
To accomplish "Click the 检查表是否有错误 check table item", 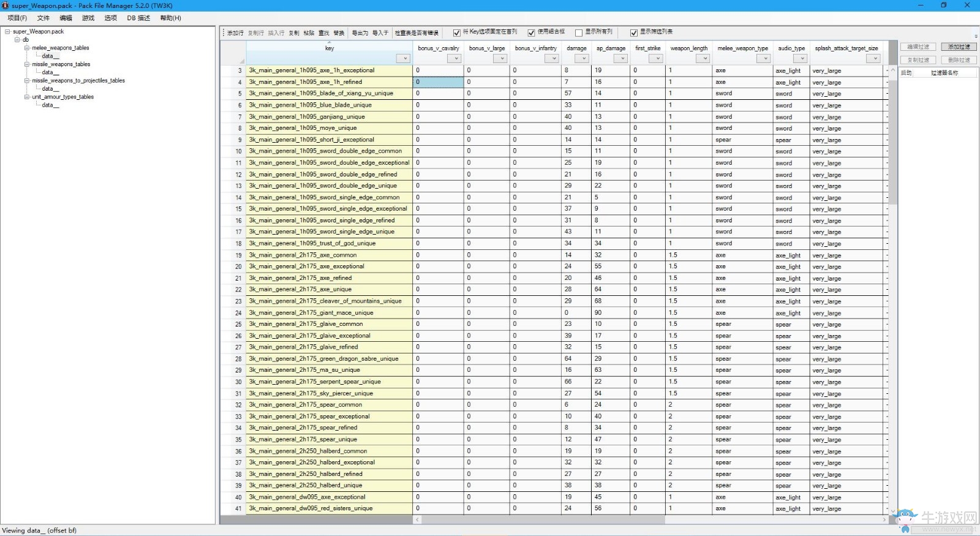I will [417, 33].
